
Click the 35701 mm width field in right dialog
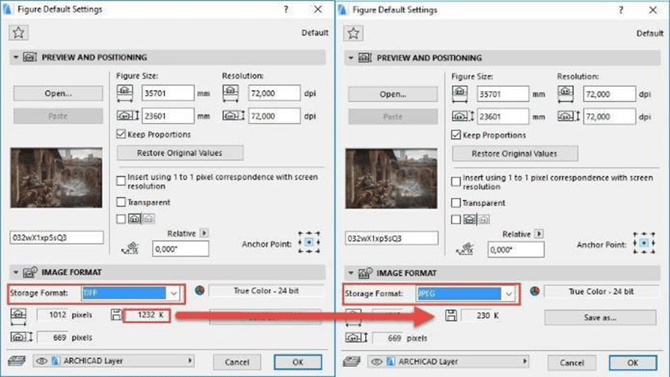(x=503, y=94)
